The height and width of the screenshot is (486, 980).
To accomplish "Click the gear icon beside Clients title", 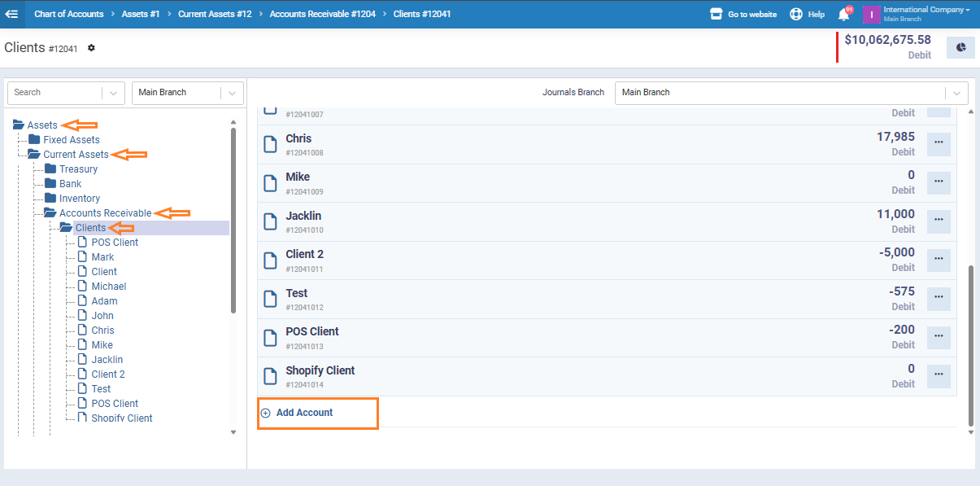I will (91, 48).
